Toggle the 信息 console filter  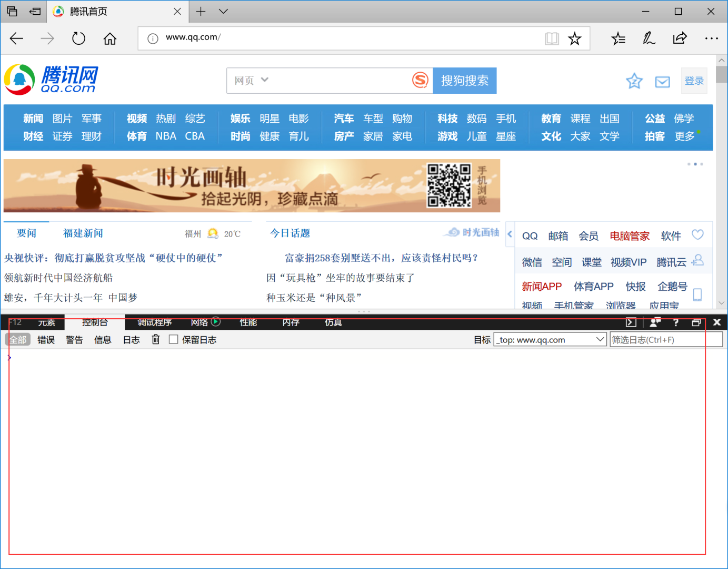click(103, 340)
